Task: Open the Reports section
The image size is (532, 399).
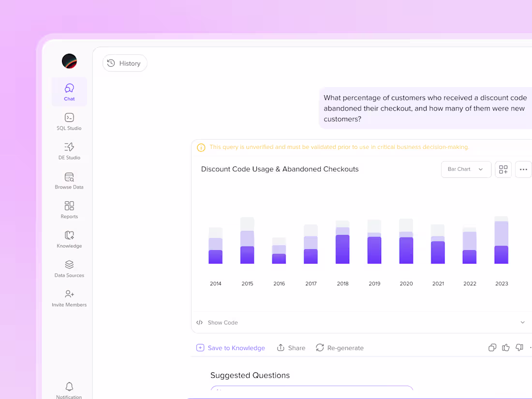Action: point(69,210)
